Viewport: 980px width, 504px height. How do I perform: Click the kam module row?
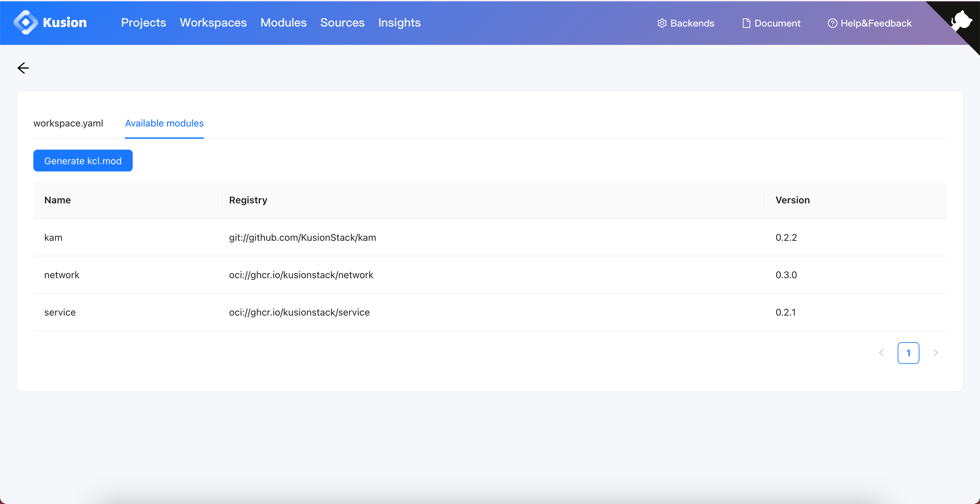[53, 238]
